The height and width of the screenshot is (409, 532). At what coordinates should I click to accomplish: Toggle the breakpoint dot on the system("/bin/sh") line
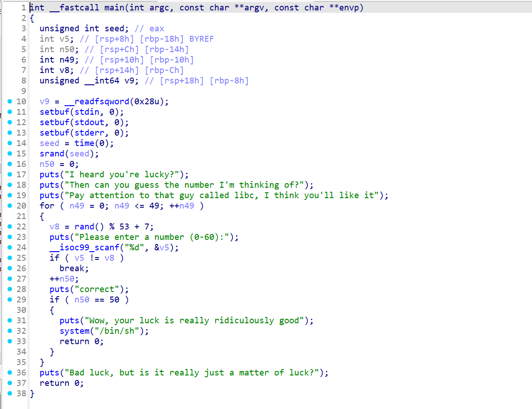coord(10,331)
